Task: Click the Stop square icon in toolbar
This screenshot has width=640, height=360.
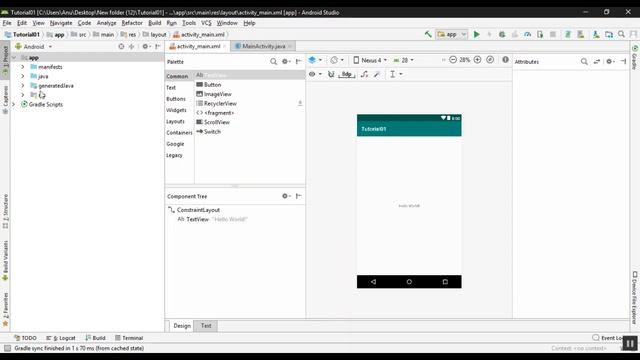Action: pyautogui.click(x=553, y=35)
